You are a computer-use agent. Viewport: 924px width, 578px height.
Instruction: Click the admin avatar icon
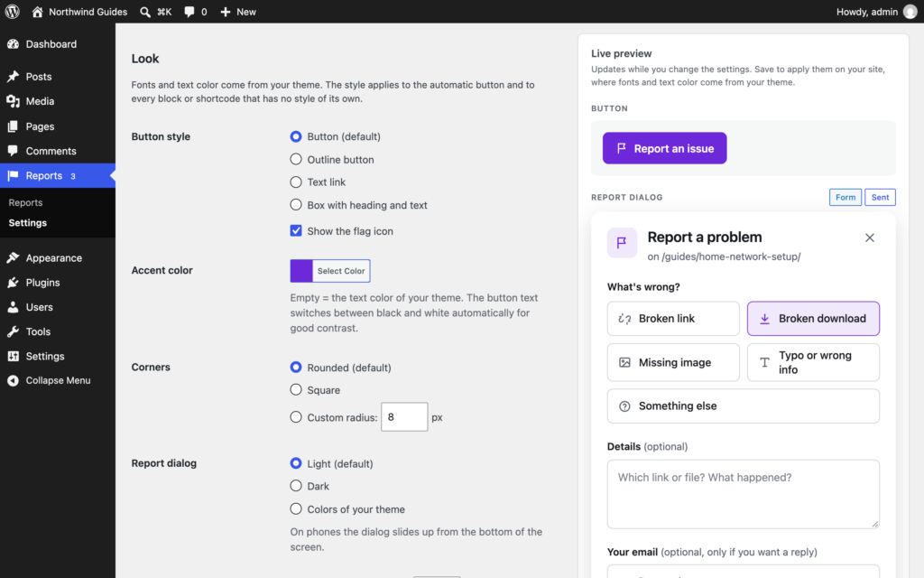click(x=910, y=12)
